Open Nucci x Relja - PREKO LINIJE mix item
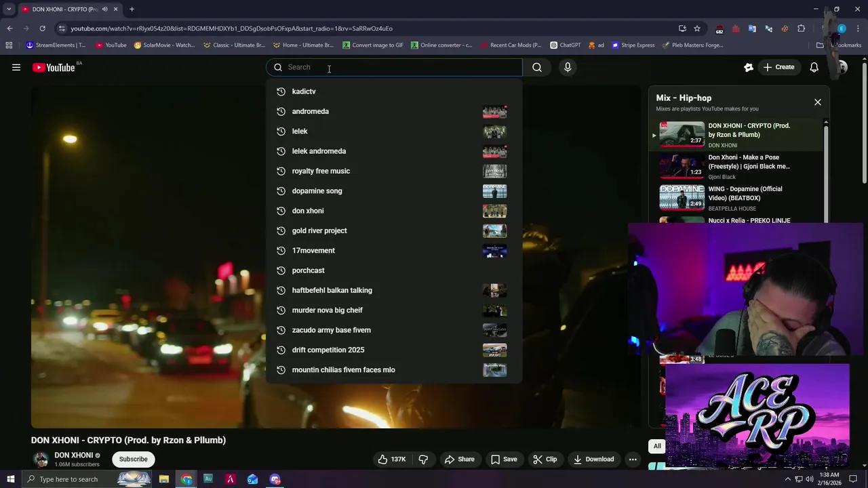The width and height of the screenshot is (868, 488). tap(749, 220)
